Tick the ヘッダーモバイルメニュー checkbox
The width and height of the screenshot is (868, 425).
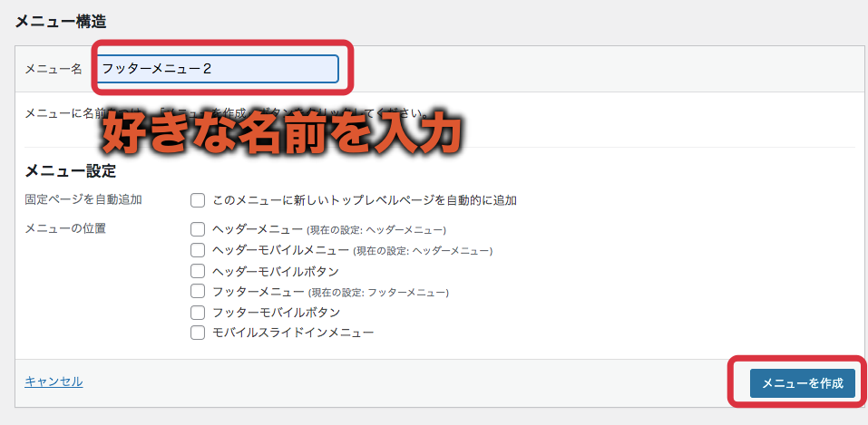[x=198, y=251]
